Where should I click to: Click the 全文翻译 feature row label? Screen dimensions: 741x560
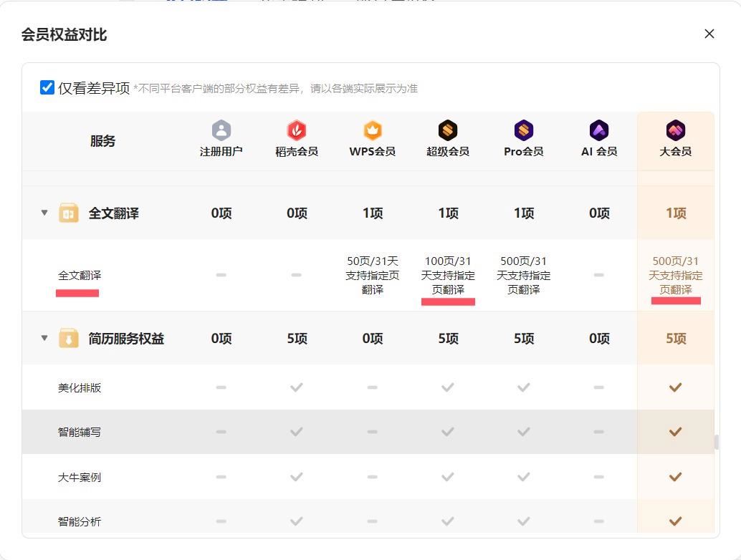80,275
